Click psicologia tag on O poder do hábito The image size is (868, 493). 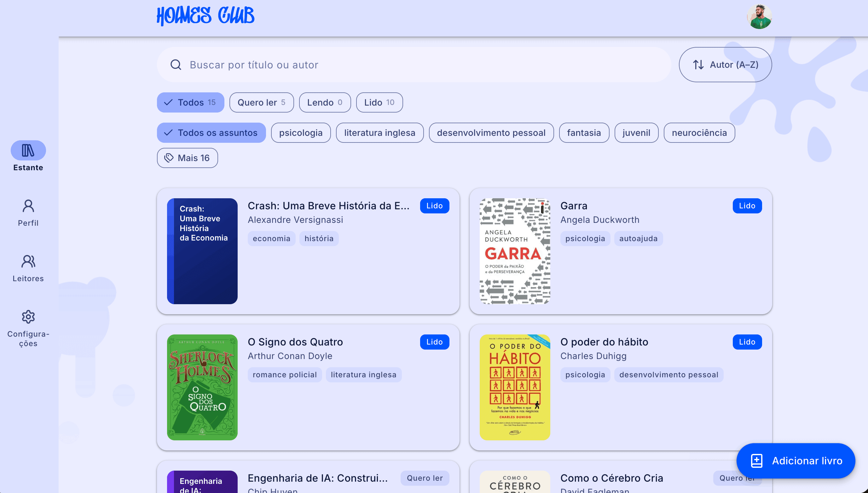point(585,375)
